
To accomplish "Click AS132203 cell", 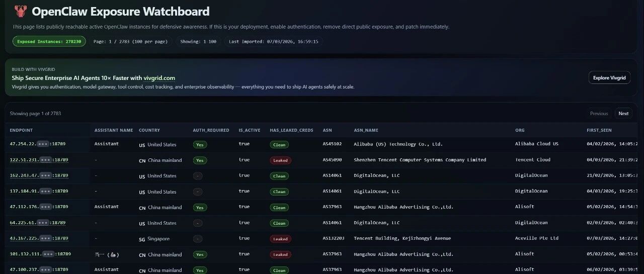I will (x=334, y=238).
